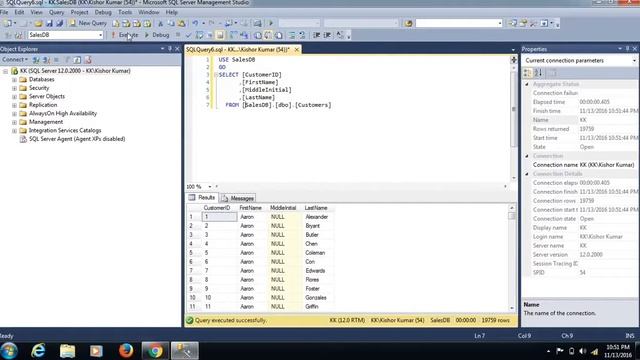Click the Refresh icon in Object Explorer
This screenshot has height=360, width=640.
[x=77, y=60]
